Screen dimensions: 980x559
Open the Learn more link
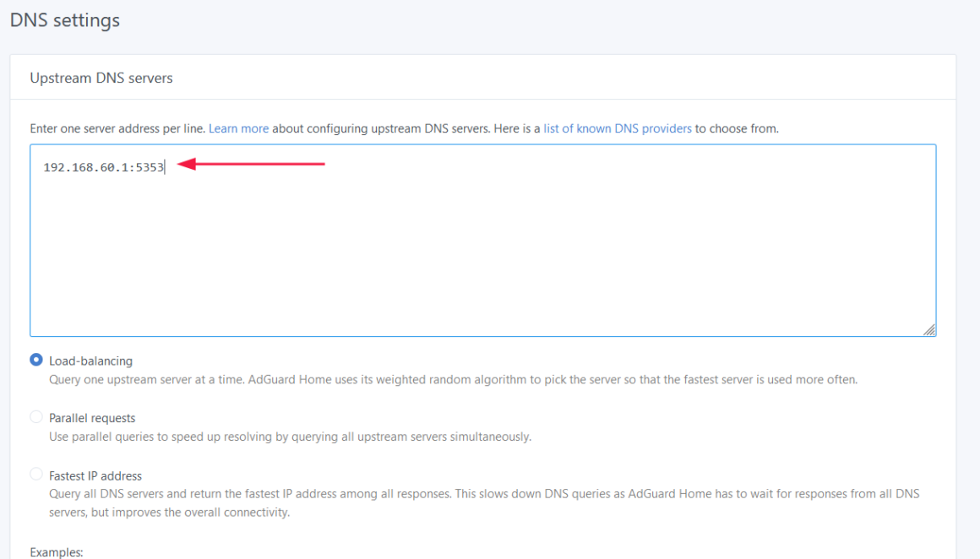click(239, 128)
